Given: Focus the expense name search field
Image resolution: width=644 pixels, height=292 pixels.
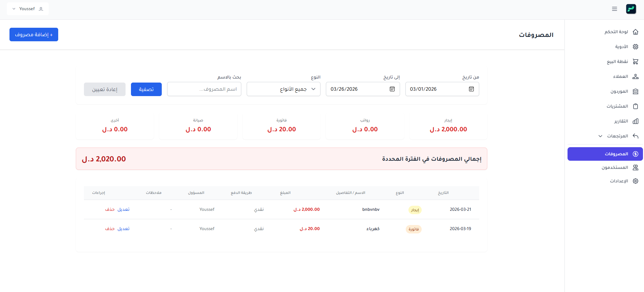Looking at the screenshot, I should click(204, 89).
